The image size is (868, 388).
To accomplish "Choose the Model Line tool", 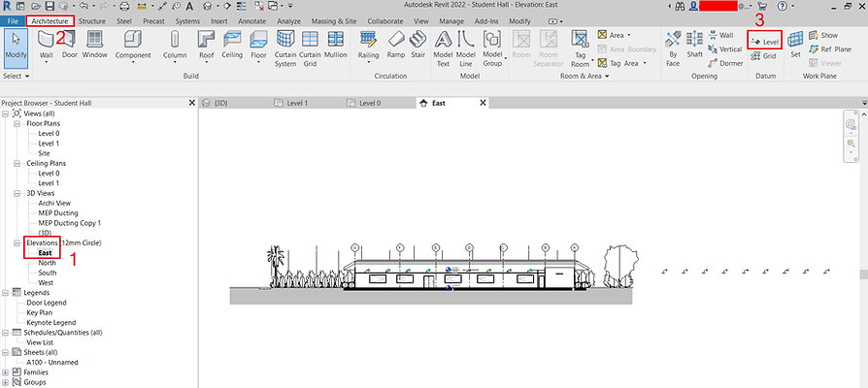I will (x=467, y=48).
